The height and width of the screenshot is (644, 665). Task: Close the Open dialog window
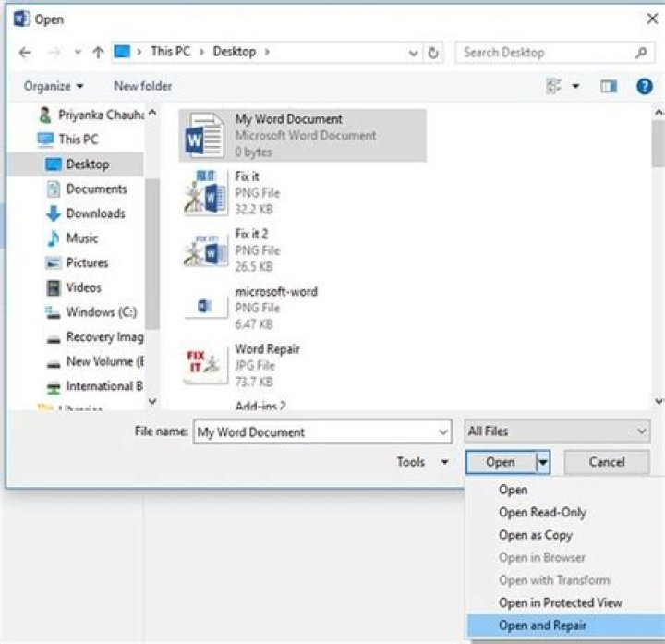coord(652,18)
